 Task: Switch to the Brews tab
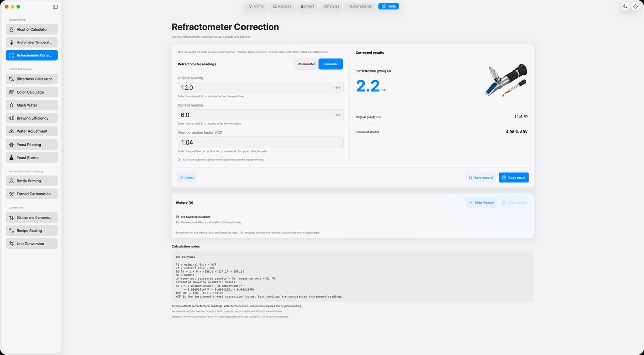pos(308,6)
